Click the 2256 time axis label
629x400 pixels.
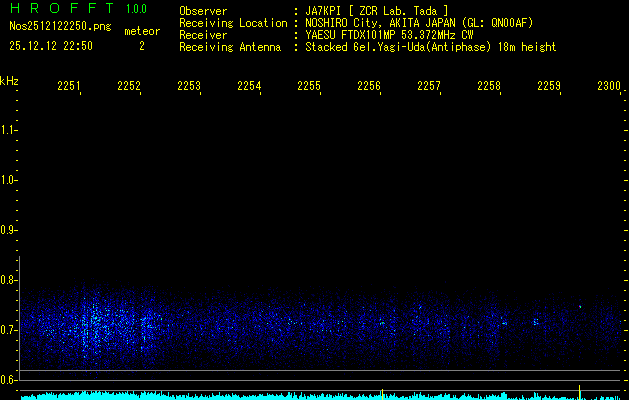(369, 87)
